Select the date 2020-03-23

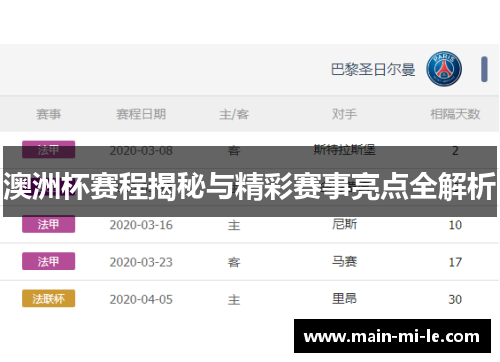pos(141,262)
